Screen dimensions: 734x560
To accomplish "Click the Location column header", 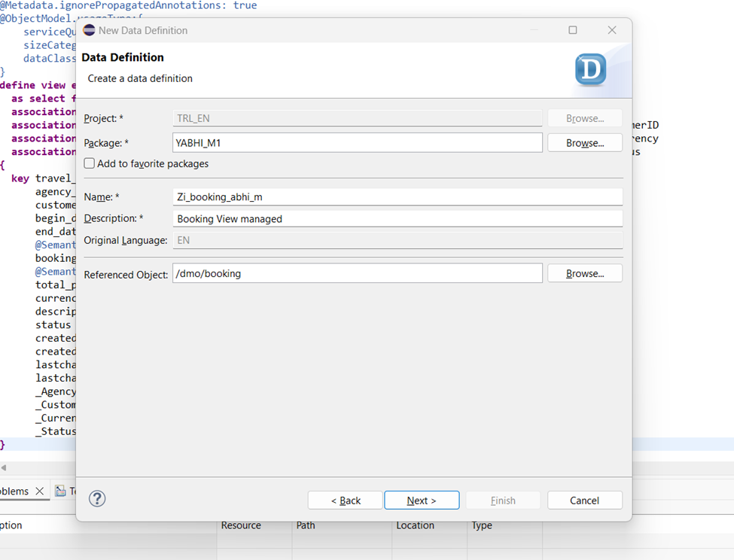I will pos(415,525).
